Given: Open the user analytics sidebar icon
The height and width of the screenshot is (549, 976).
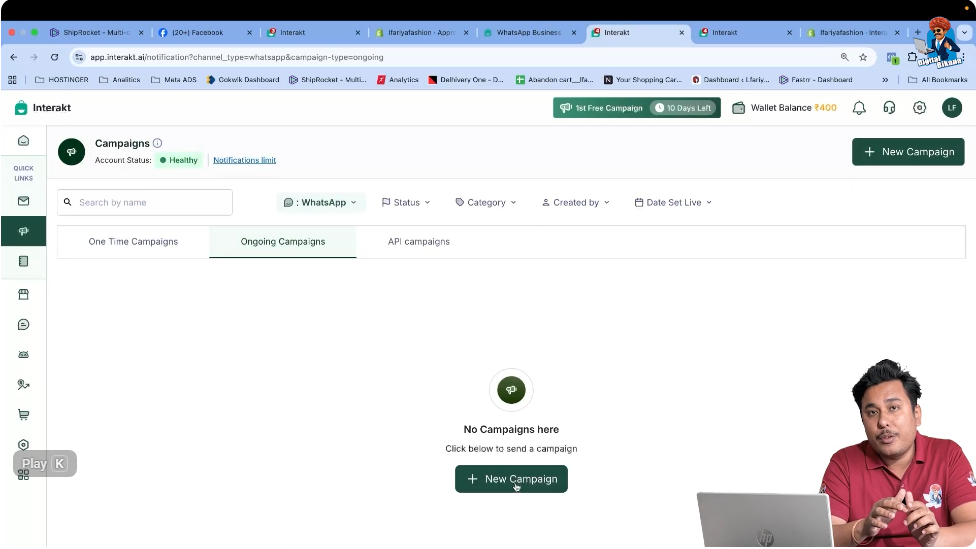Looking at the screenshot, I should tap(23, 385).
